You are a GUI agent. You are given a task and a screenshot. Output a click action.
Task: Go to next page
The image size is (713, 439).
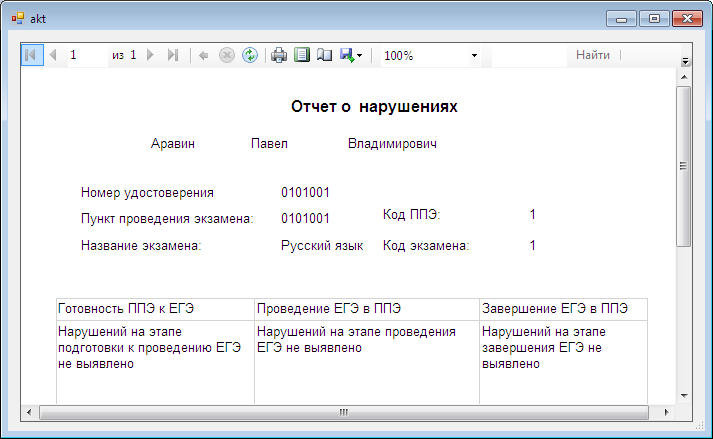(151, 56)
